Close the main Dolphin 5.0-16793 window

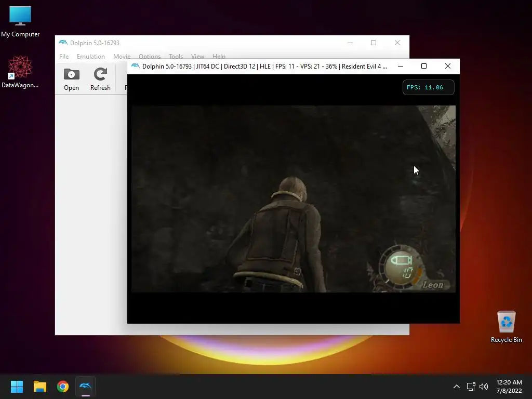click(x=397, y=43)
